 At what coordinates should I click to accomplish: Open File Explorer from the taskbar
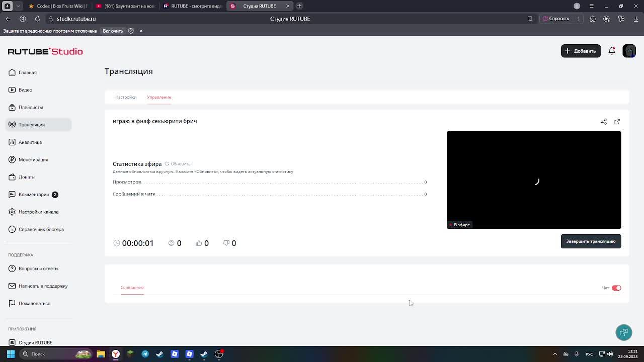point(101,354)
